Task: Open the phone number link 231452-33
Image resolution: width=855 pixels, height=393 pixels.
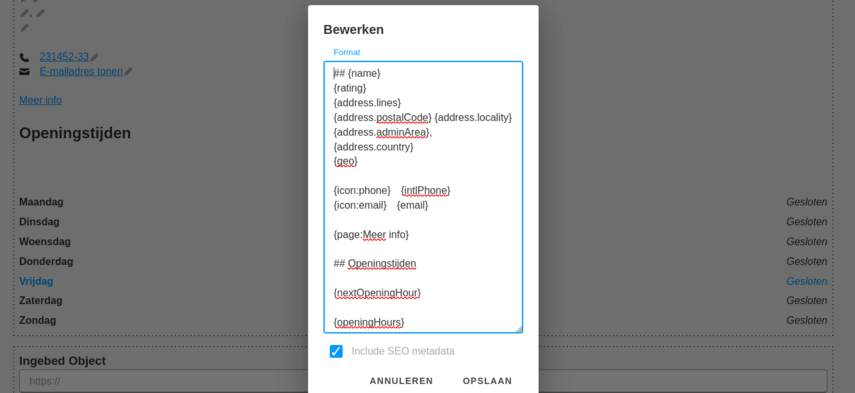Action: pos(64,57)
